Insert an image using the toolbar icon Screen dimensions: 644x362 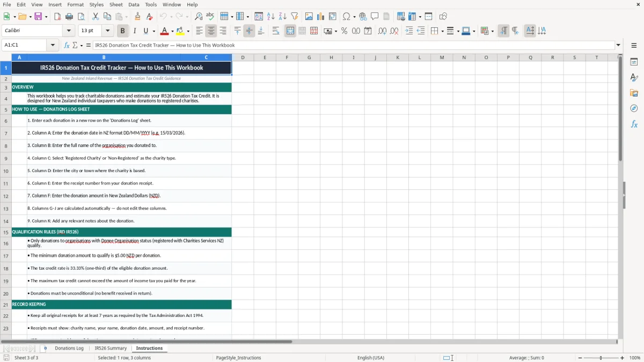point(309,17)
